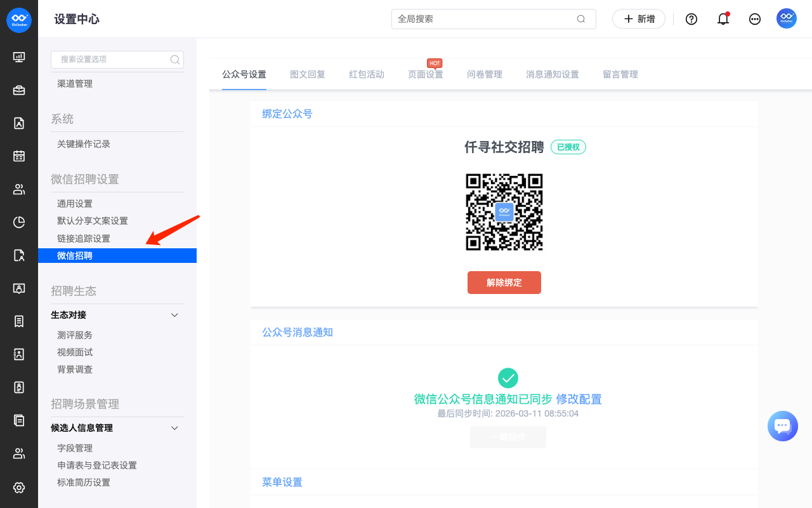Click the WeChat QR code image
Image resolution: width=812 pixels, height=508 pixels.
tap(504, 212)
